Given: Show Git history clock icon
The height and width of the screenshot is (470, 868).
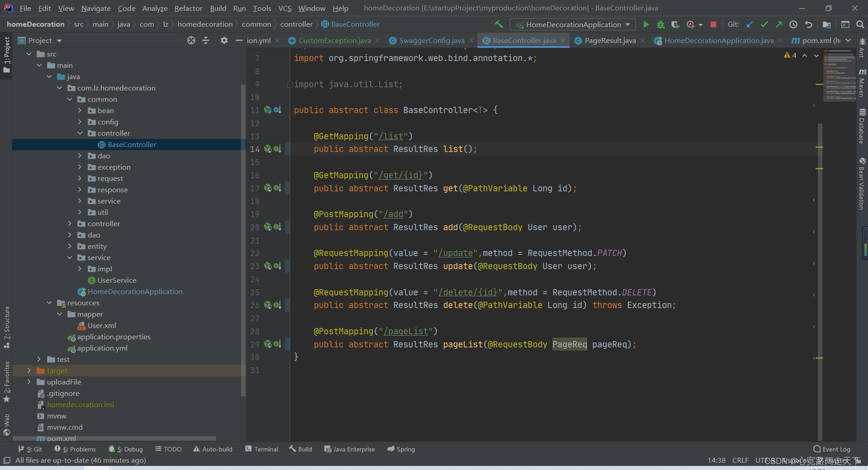Looking at the screenshot, I should click(x=793, y=24).
